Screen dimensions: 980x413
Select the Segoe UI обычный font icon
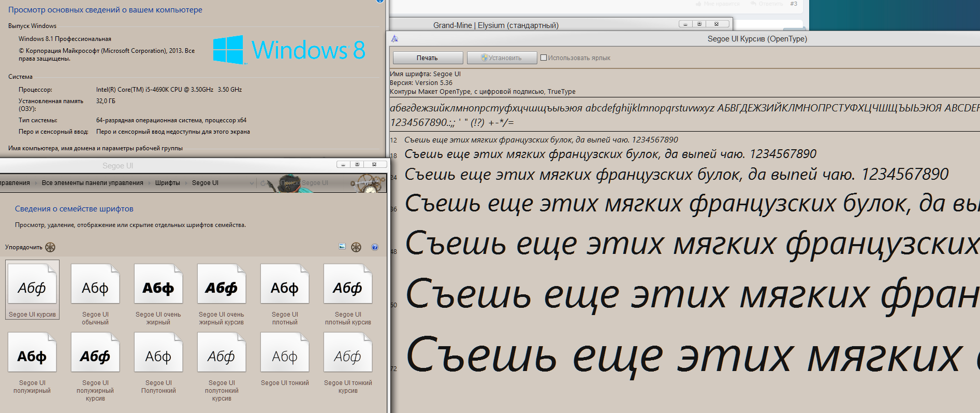click(x=95, y=285)
